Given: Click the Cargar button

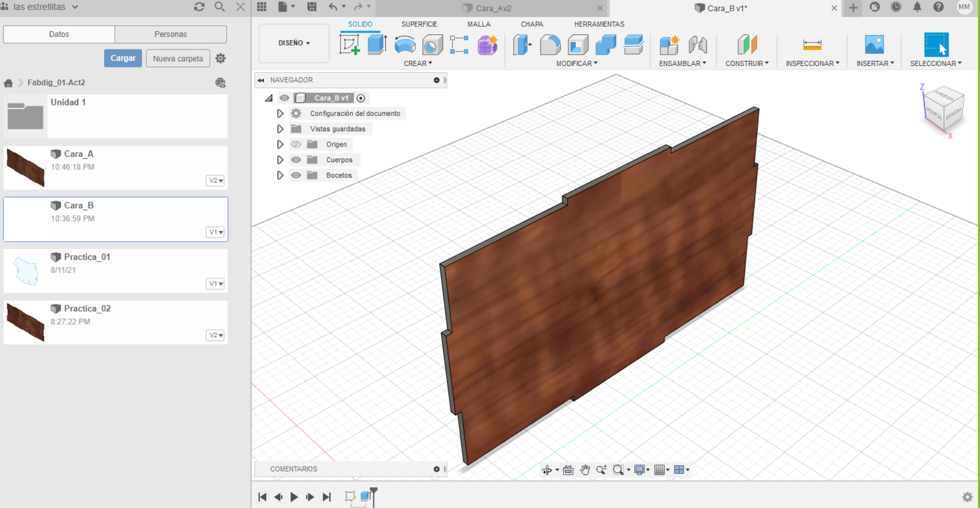Looking at the screenshot, I should tap(123, 58).
